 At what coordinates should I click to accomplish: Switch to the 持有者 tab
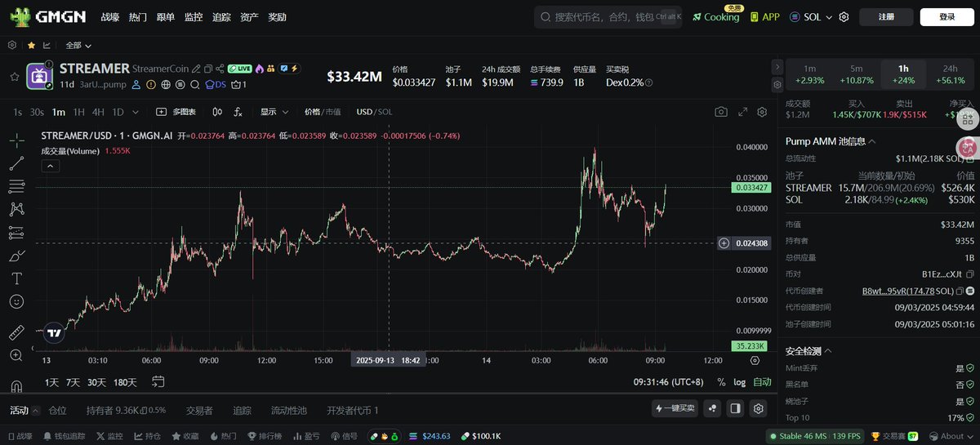126,410
